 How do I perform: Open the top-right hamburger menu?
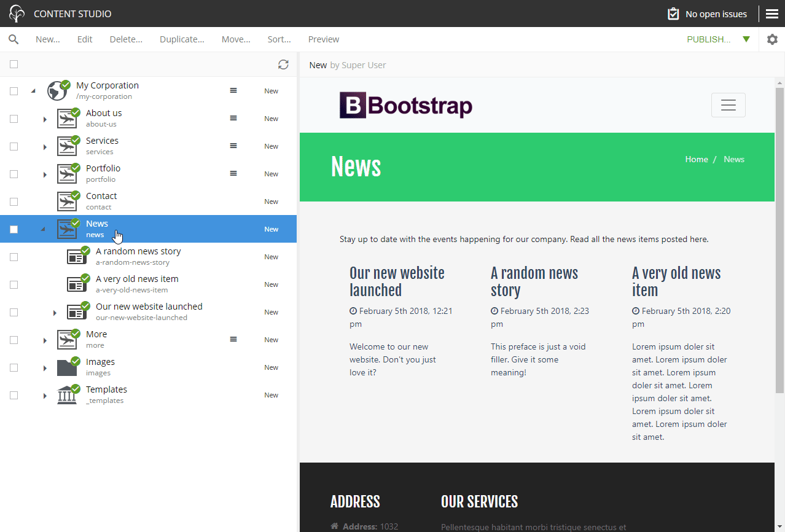[772, 13]
